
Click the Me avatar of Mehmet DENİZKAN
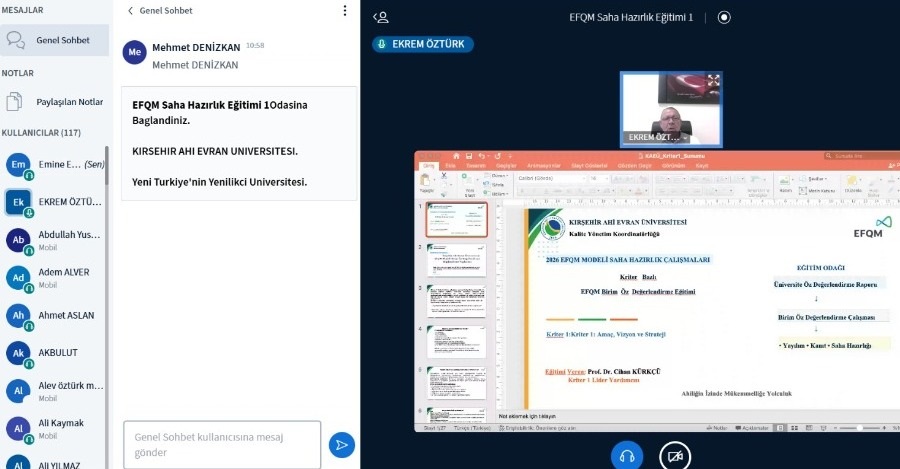point(134,52)
